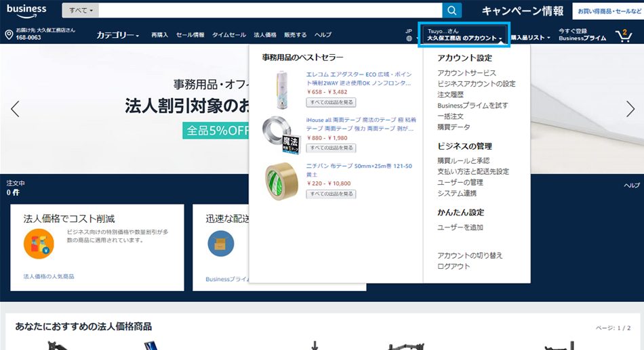Click すべての出品を見る under エレコム エアダスター

(x=331, y=102)
